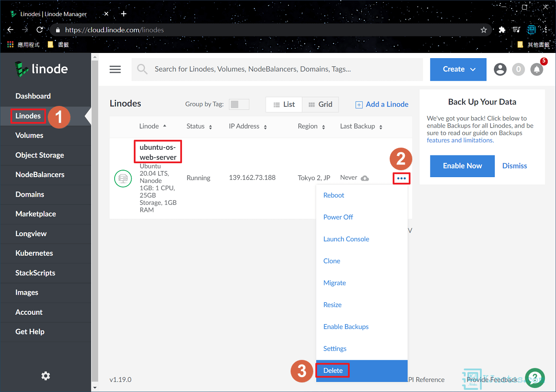Sort the table by the Status column
The height and width of the screenshot is (392, 556).
[x=199, y=126]
